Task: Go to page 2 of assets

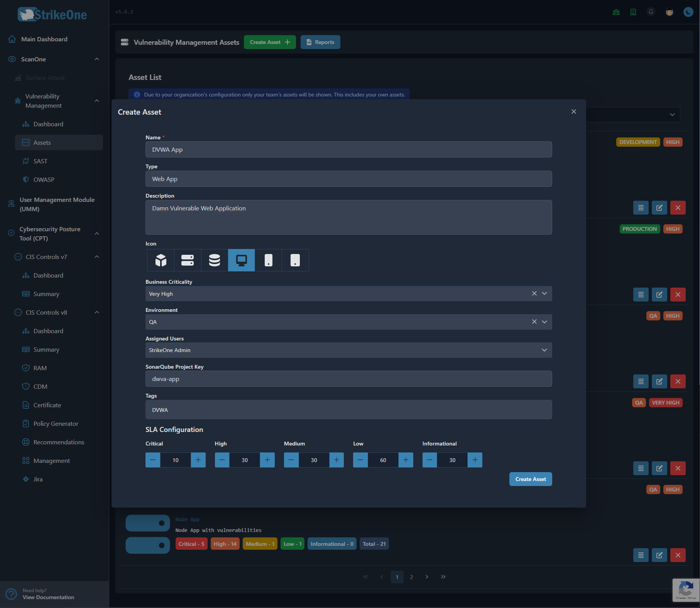Action: (x=411, y=577)
